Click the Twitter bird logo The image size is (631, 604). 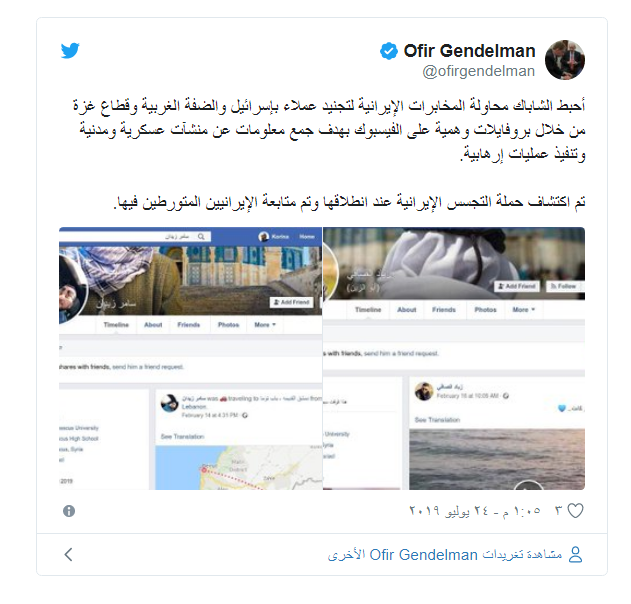coord(70,51)
